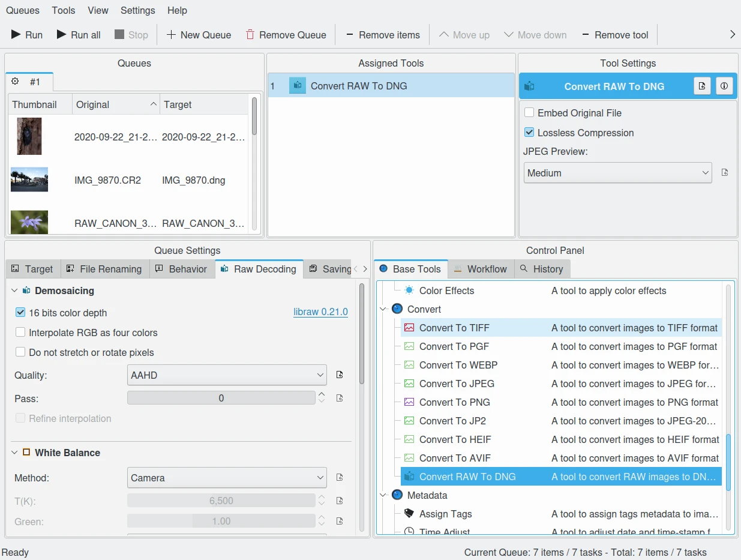
Task: Open the JPEG Preview Medium dropdown
Action: pyautogui.click(x=617, y=173)
